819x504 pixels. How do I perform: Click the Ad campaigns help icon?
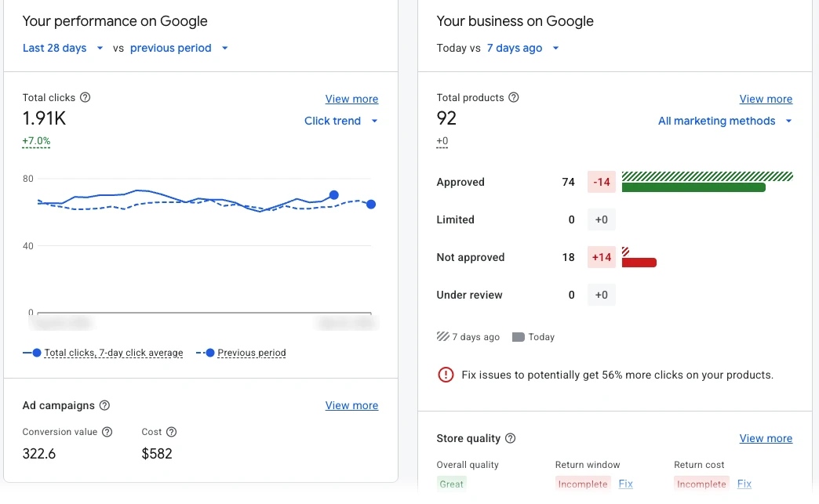[104, 405]
